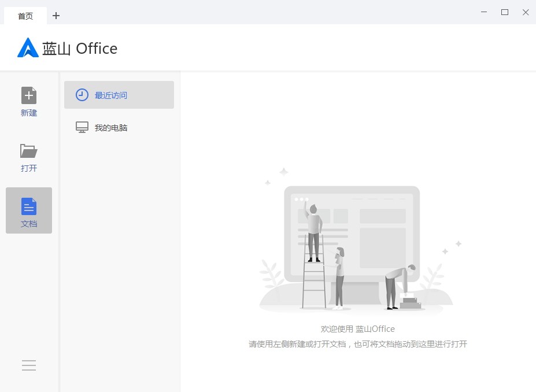The width and height of the screenshot is (536, 392).
Task: Open the hamburger menu at sidebar bottom
Action: coord(29,365)
